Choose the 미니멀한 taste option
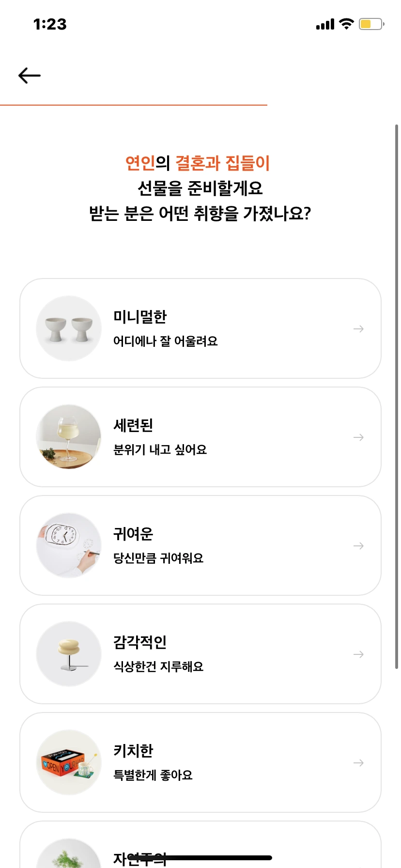Image resolution: width=401 pixels, height=868 pixels. click(200, 328)
